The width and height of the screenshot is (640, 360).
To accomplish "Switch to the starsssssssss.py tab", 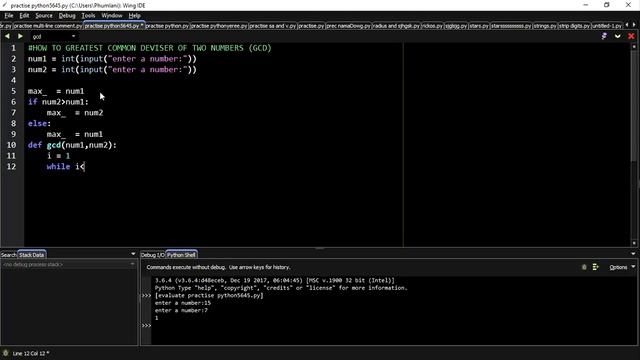I will coord(511,26).
